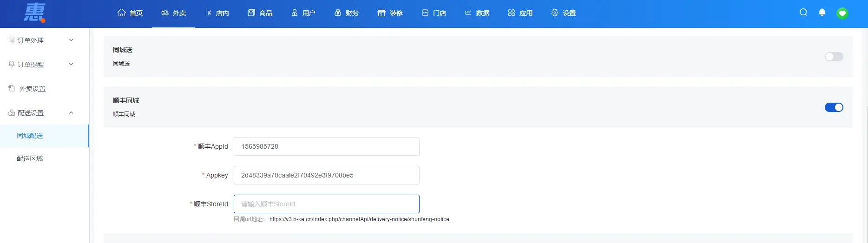868x243 pixels.
Task: Click the 配送设置 sidebar icon
Action: (12, 112)
